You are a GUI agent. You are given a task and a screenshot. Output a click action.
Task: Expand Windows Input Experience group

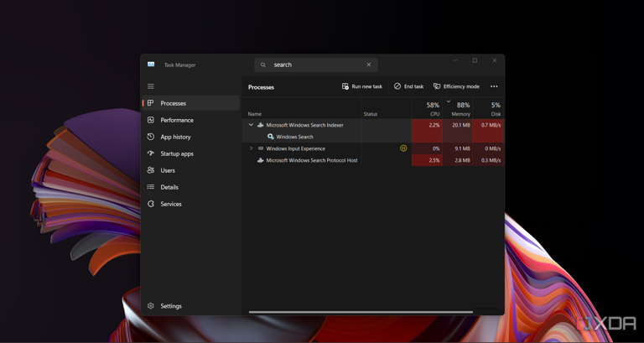(251, 148)
